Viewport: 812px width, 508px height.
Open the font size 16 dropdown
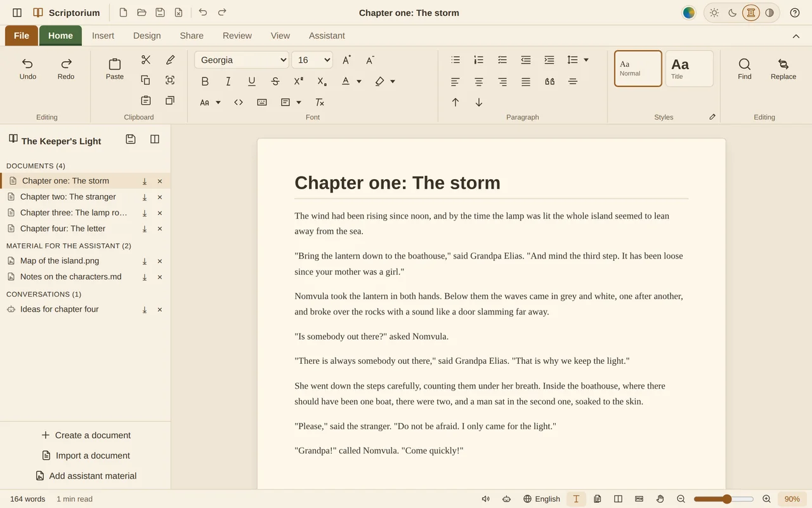coord(312,60)
